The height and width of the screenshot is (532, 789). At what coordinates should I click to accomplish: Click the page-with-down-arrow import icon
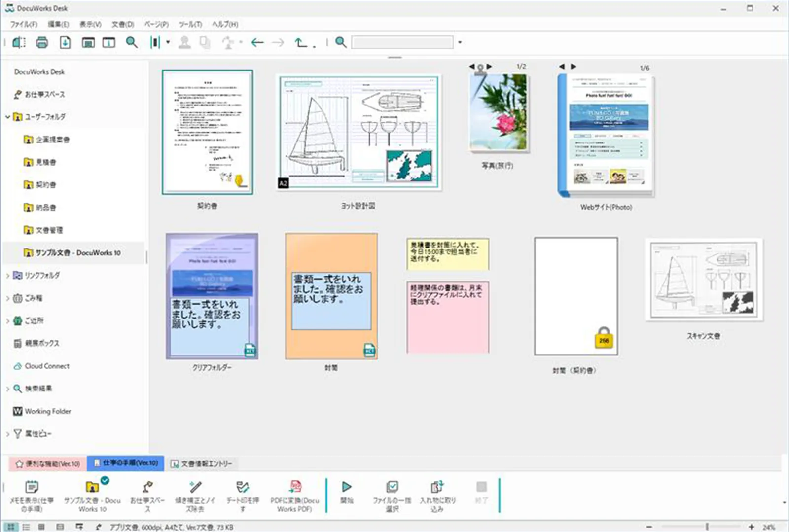point(65,42)
